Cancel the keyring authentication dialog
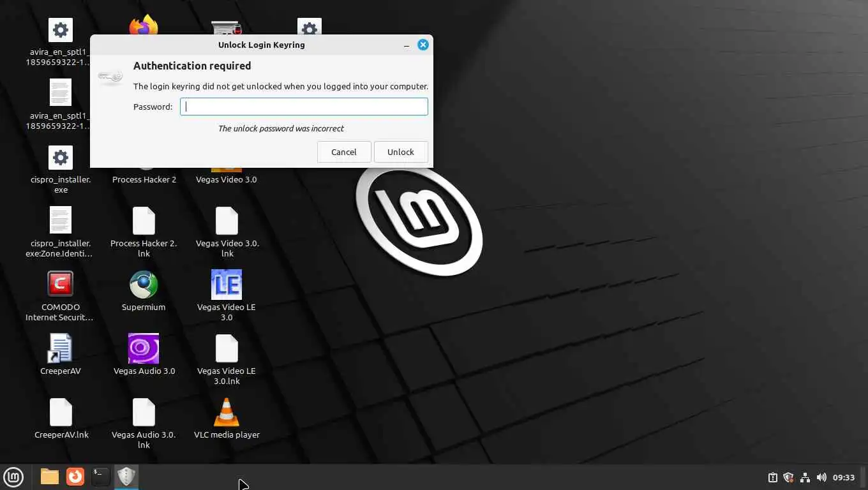Viewport: 868px width, 490px height. (x=343, y=152)
